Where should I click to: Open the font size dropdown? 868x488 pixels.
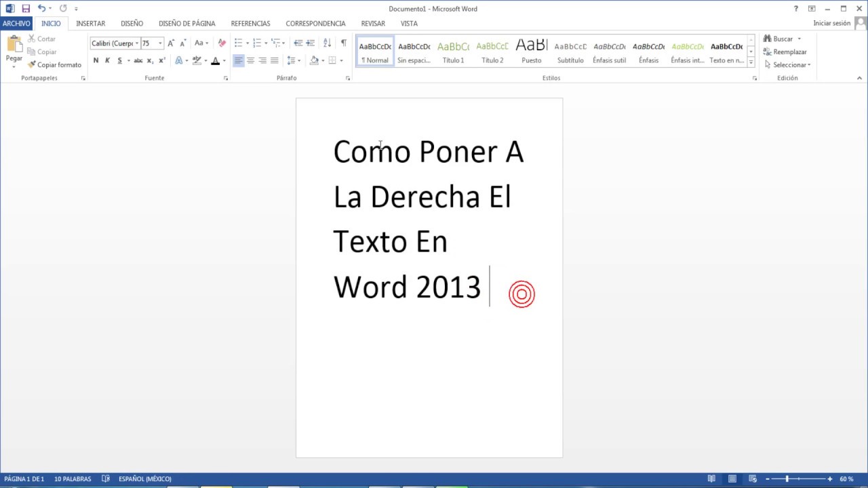click(160, 43)
